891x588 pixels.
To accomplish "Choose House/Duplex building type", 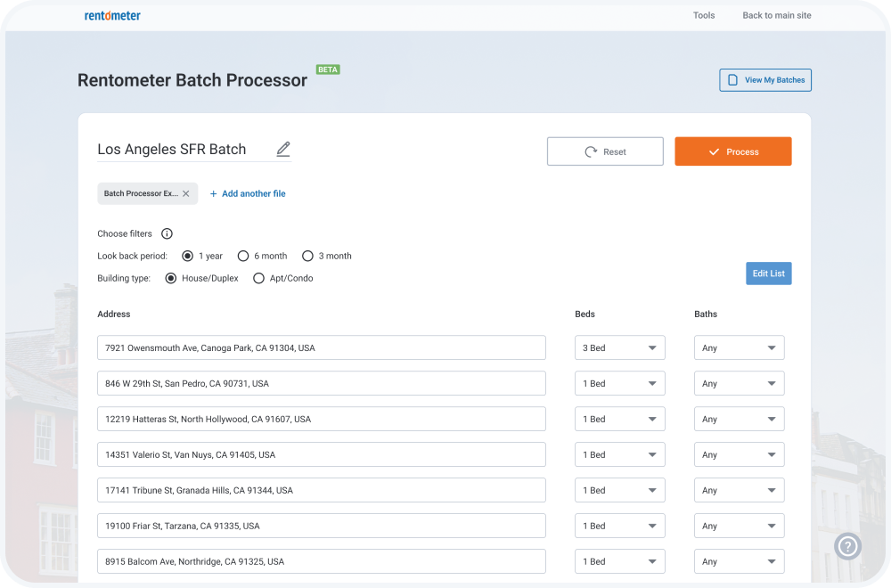I will pyautogui.click(x=170, y=278).
